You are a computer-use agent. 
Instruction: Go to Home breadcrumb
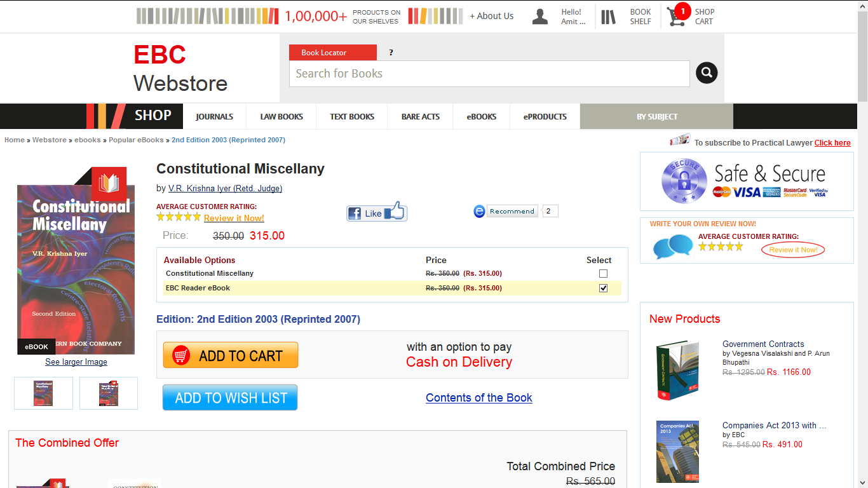click(15, 140)
